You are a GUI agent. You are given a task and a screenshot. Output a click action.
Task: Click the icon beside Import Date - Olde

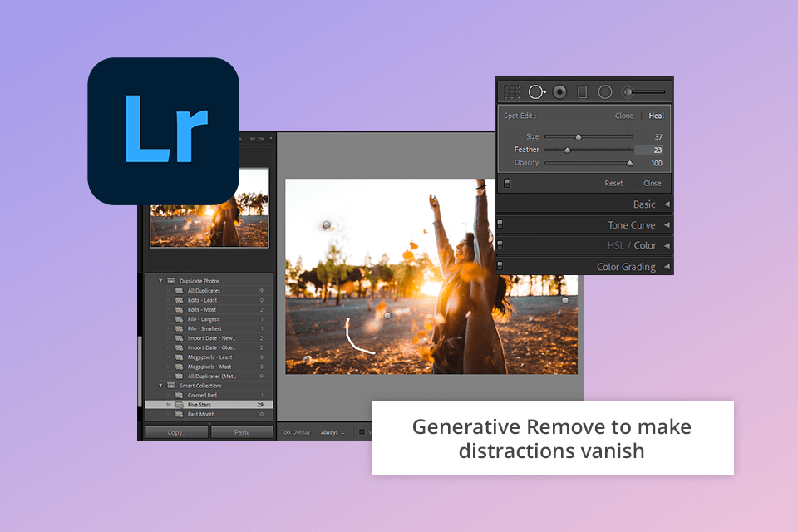(x=180, y=347)
